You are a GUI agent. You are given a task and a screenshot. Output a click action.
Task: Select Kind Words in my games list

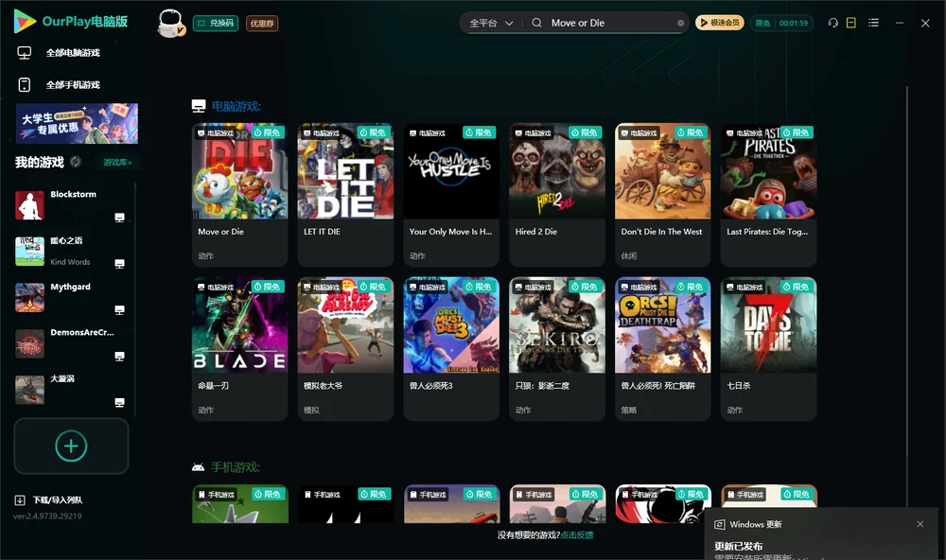point(71,251)
